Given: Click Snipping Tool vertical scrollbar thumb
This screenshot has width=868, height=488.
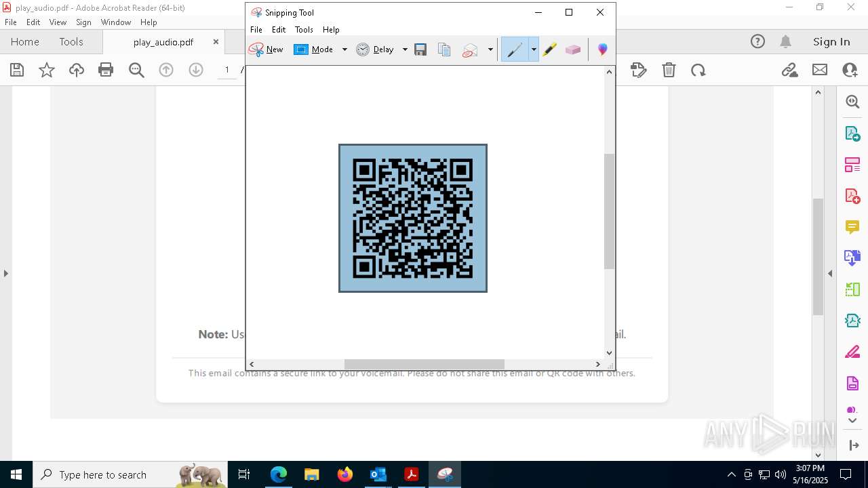Looking at the screenshot, I should tap(609, 211).
